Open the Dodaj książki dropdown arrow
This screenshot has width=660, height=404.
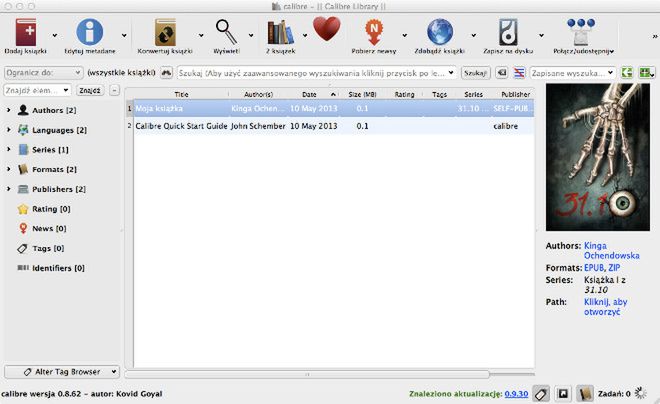click(x=55, y=36)
